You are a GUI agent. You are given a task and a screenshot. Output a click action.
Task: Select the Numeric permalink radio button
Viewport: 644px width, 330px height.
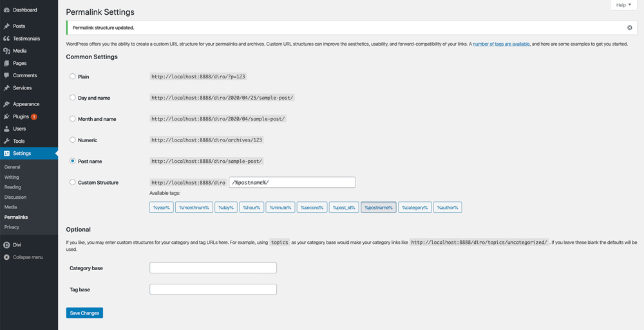73,140
